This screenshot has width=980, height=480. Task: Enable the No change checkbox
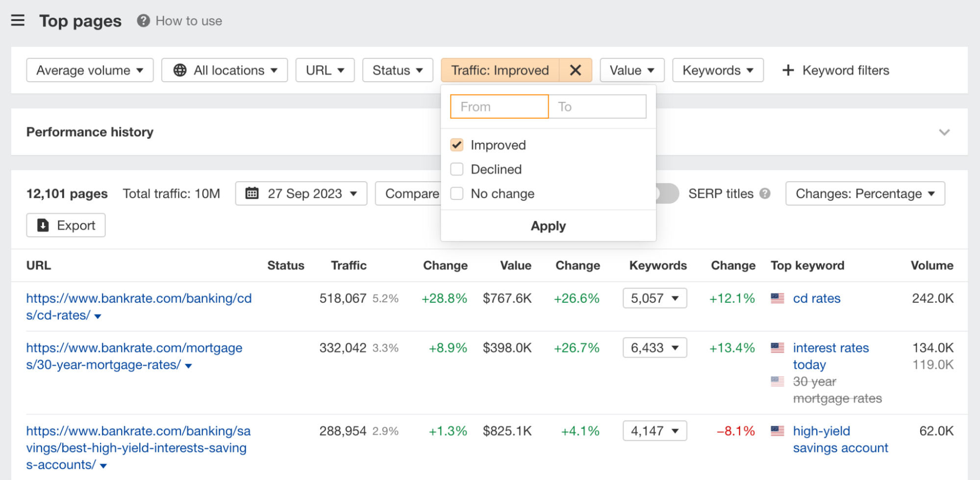[x=457, y=193]
